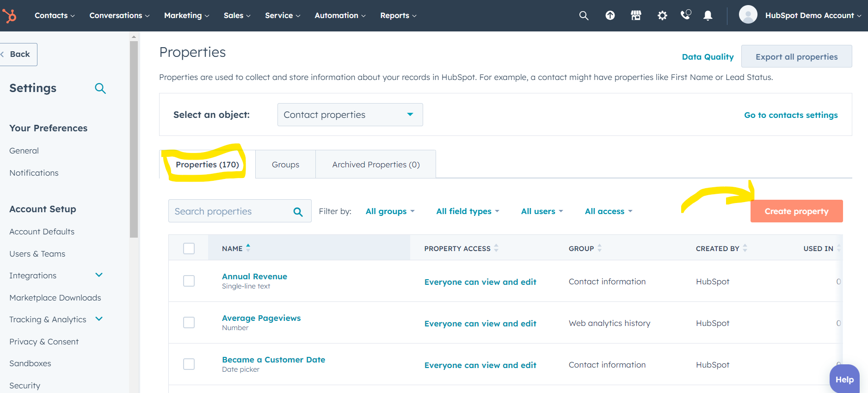Open the Average Pageviews property
The image size is (868, 393).
(x=261, y=318)
